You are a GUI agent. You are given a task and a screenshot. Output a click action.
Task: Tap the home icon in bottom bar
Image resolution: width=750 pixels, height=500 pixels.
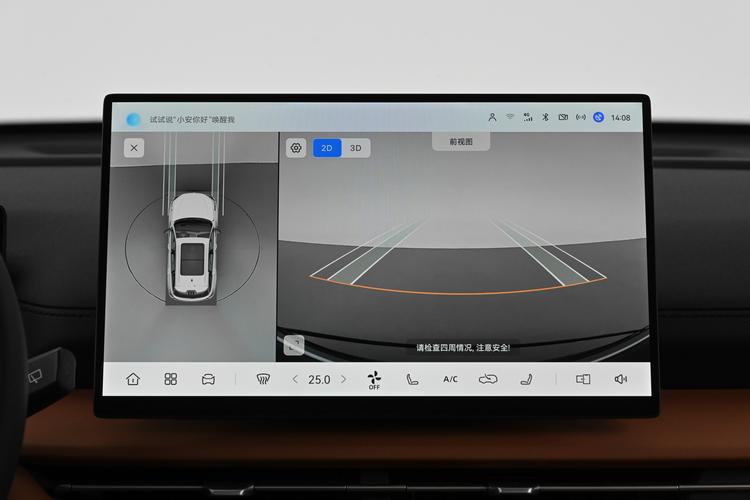pos(133,379)
